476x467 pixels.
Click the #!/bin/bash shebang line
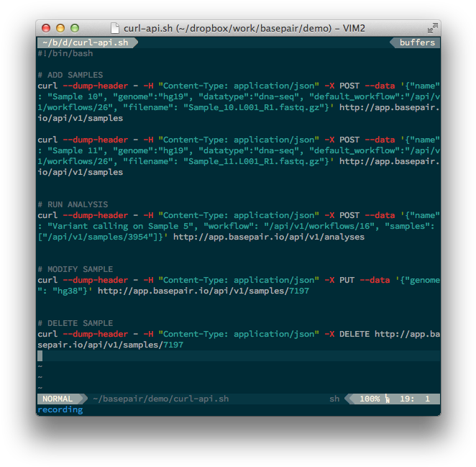click(65, 53)
